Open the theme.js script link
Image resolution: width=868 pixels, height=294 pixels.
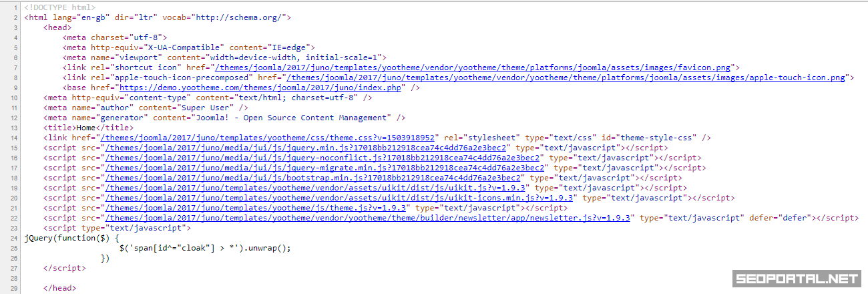pyautogui.click(x=257, y=208)
